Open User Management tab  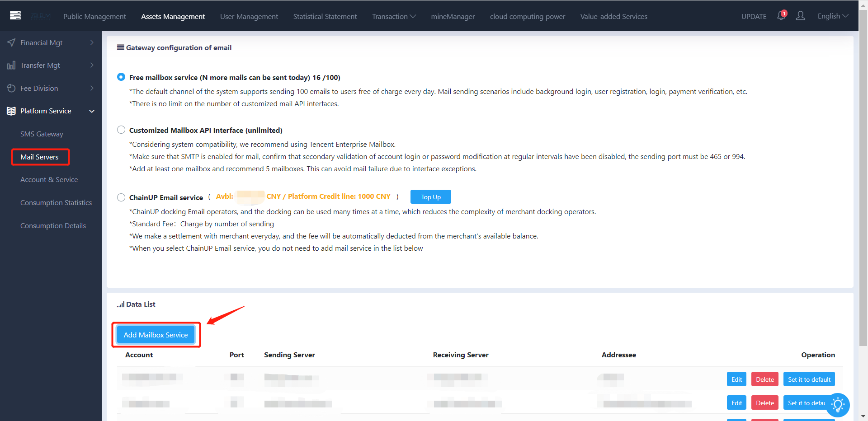pyautogui.click(x=249, y=16)
